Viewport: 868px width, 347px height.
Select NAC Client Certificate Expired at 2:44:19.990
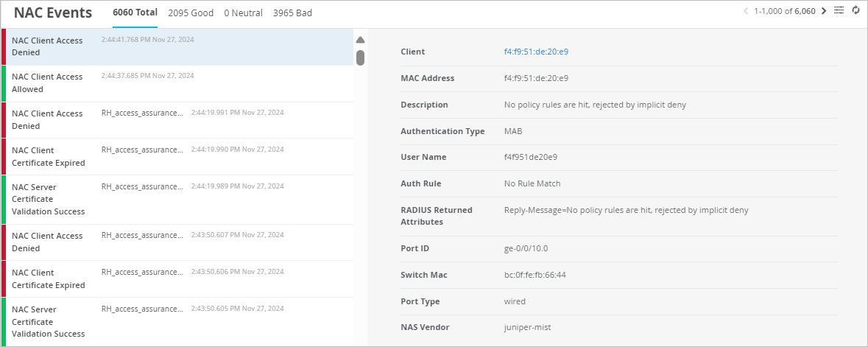click(x=177, y=157)
